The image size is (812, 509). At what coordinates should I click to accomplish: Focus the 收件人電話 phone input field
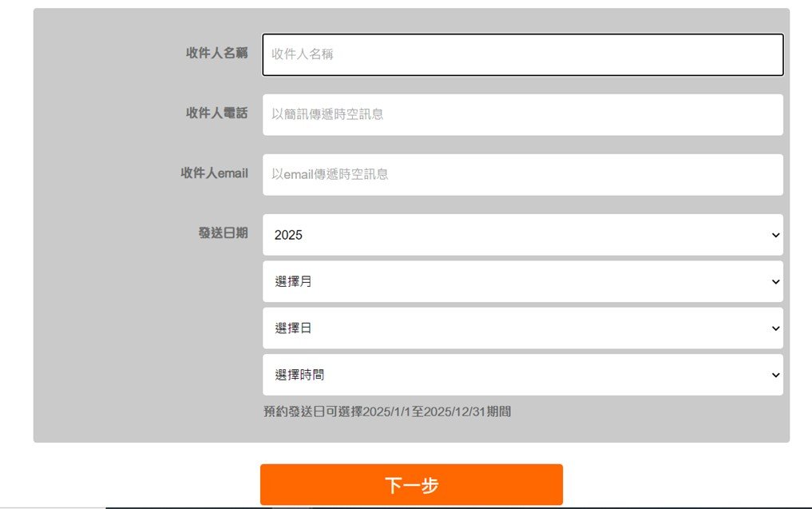point(522,114)
